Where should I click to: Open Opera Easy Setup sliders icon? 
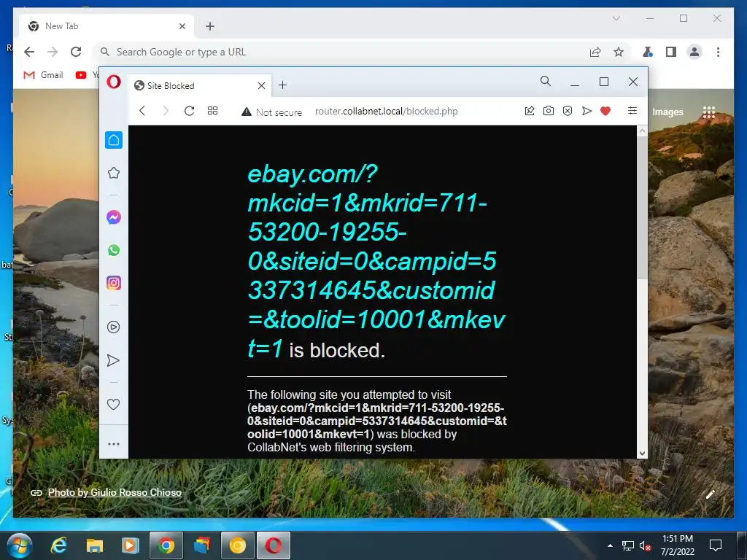632,111
